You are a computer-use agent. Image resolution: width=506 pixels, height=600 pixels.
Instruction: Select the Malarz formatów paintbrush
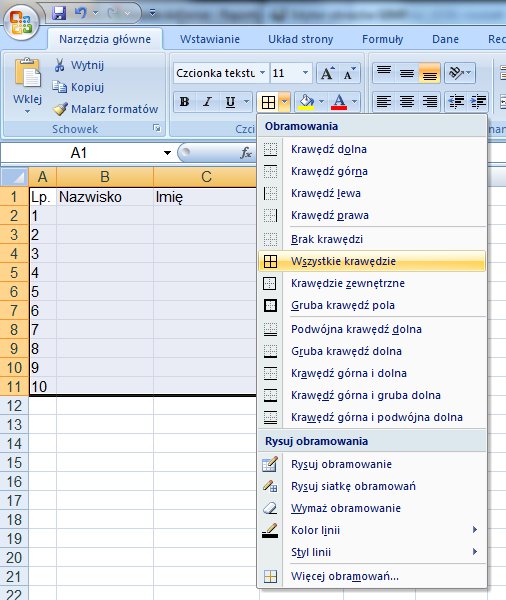pyautogui.click(x=105, y=109)
